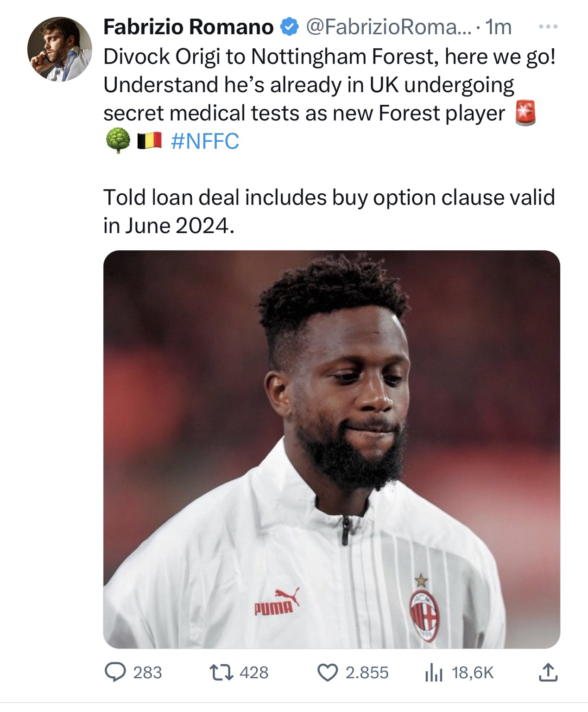Tap the share upload arrow icon
Screen dimensions: 588x712
(548, 672)
